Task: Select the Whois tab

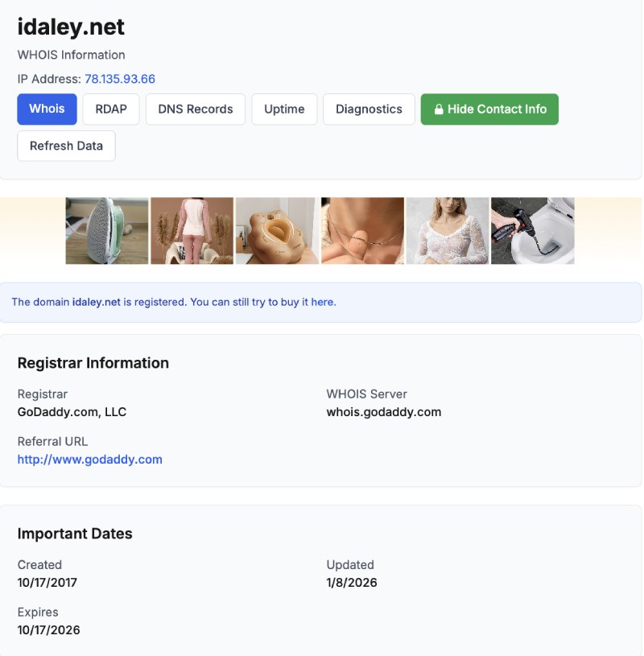Action: (x=47, y=109)
